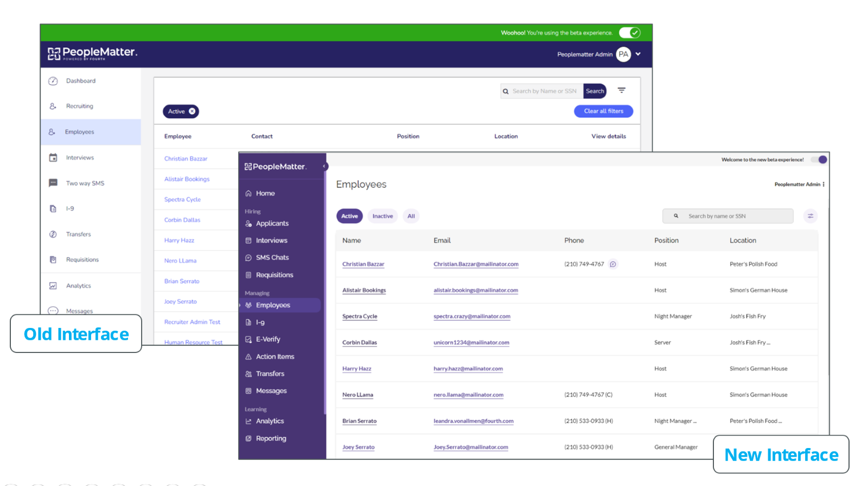Viewport: 868px width, 486px height.
Task: Toggle off the green beta experience switch
Action: pos(630,33)
